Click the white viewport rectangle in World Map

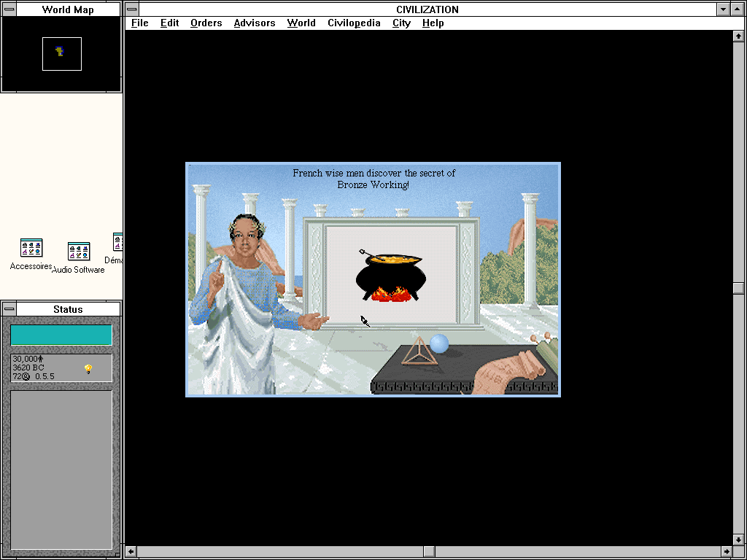(x=62, y=54)
